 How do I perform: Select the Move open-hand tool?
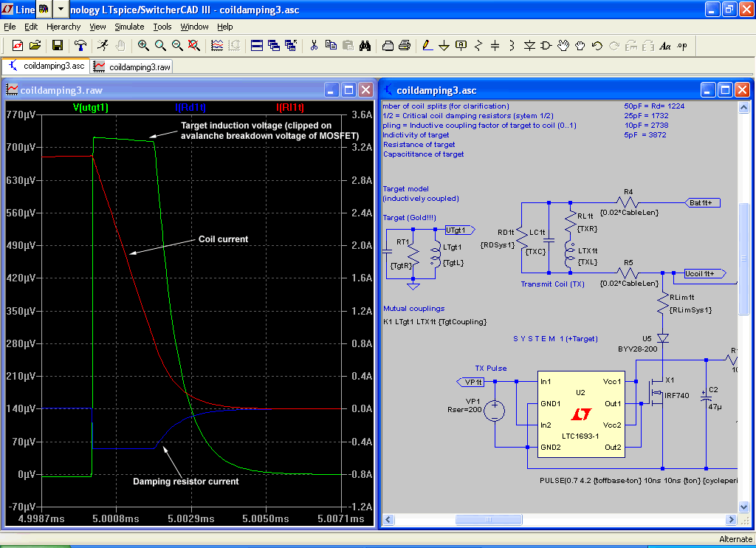tap(563, 45)
